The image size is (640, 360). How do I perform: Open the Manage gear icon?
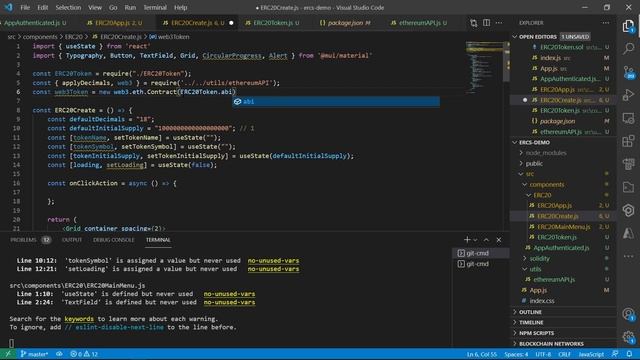pyautogui.click(x=629, y=337)
